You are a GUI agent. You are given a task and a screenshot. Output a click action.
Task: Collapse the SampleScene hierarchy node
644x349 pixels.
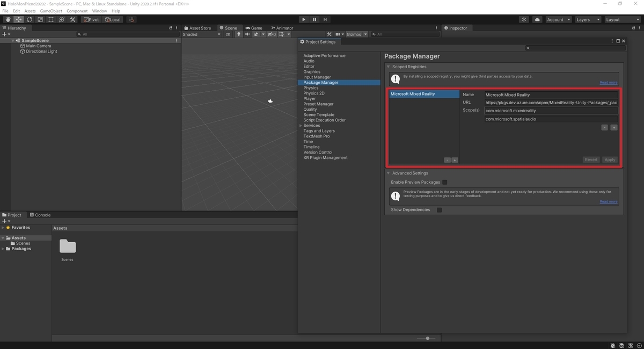(x=13, y=40)
